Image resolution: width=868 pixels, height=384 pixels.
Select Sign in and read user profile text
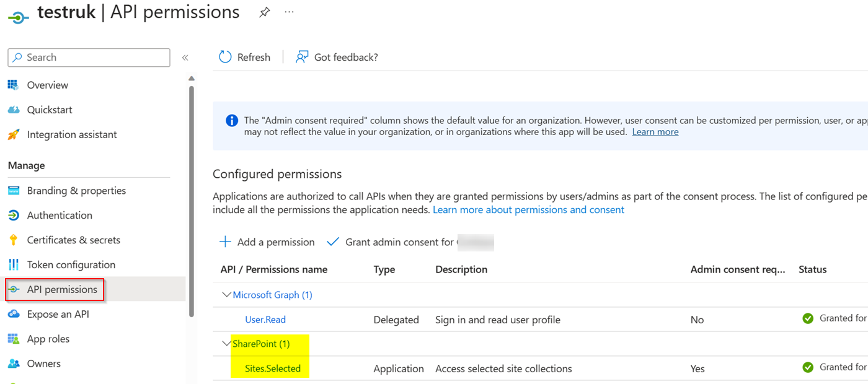pyautogui.click(x=498, y=320)
